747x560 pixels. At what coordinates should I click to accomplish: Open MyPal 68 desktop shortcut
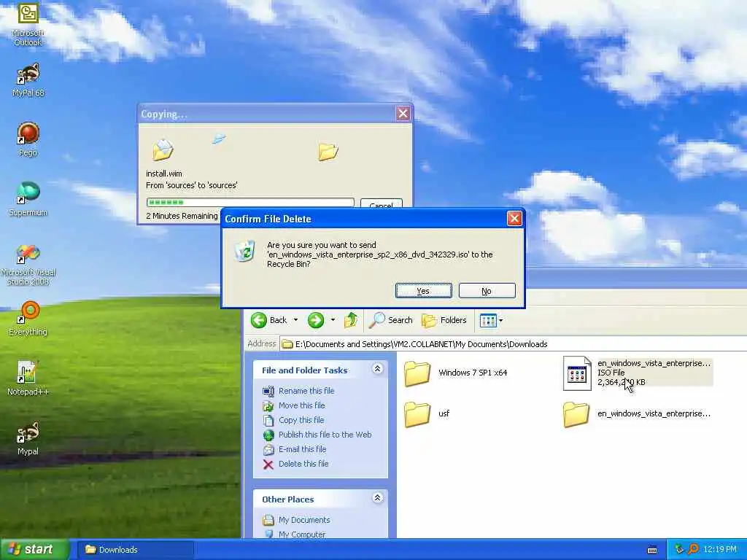tap(28, 80)
